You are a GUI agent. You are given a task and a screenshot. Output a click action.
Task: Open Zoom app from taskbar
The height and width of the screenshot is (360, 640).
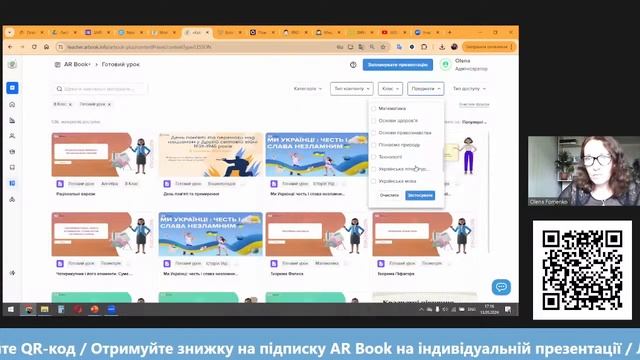111,309
